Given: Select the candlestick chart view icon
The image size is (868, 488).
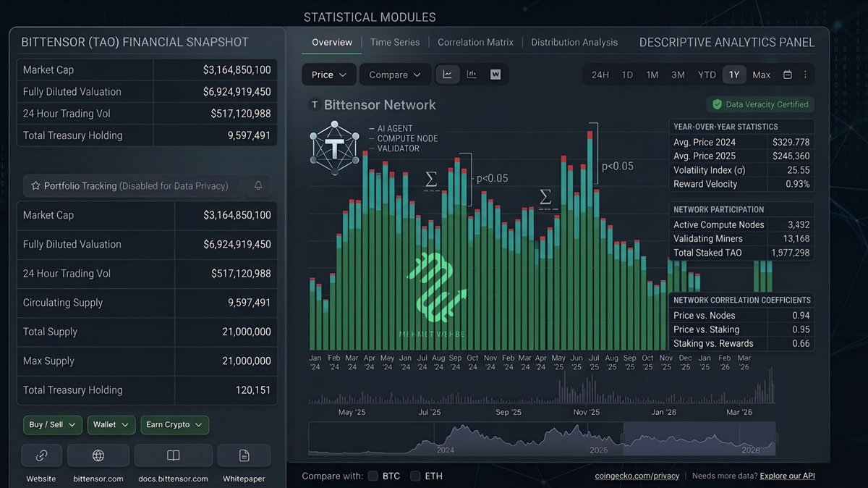Looking at the screenshot, I should tap(472, 75).
